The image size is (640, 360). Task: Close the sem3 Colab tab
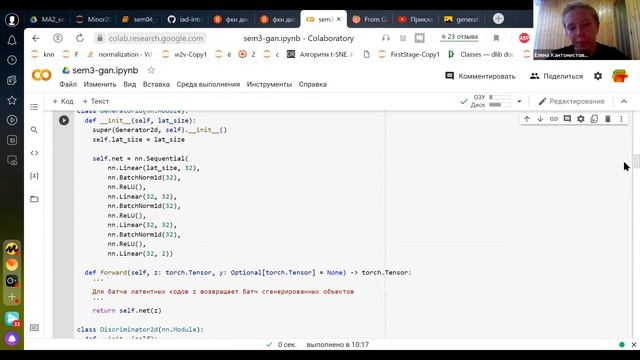pyautogui.click(x=338, y=19)
